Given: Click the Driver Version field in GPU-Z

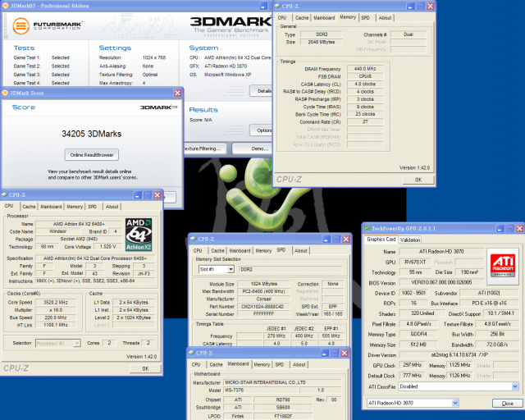Looking at the screenshot, I should coord(459,354).
